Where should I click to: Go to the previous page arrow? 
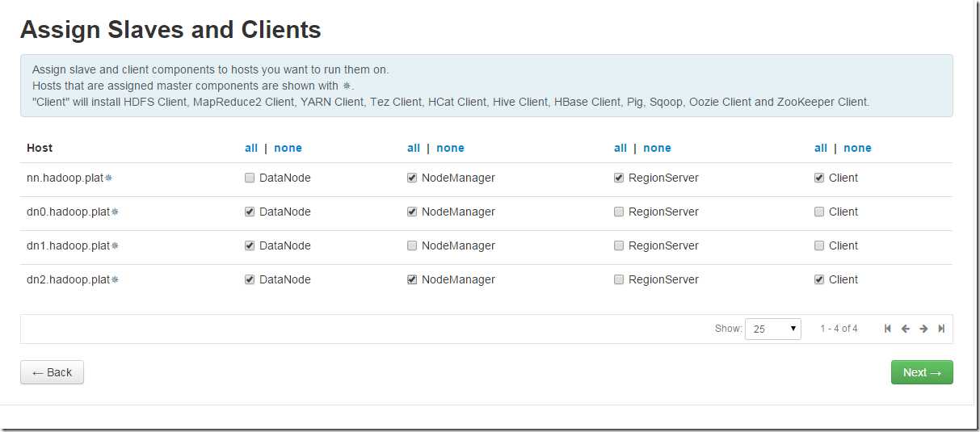click(906, 329)
